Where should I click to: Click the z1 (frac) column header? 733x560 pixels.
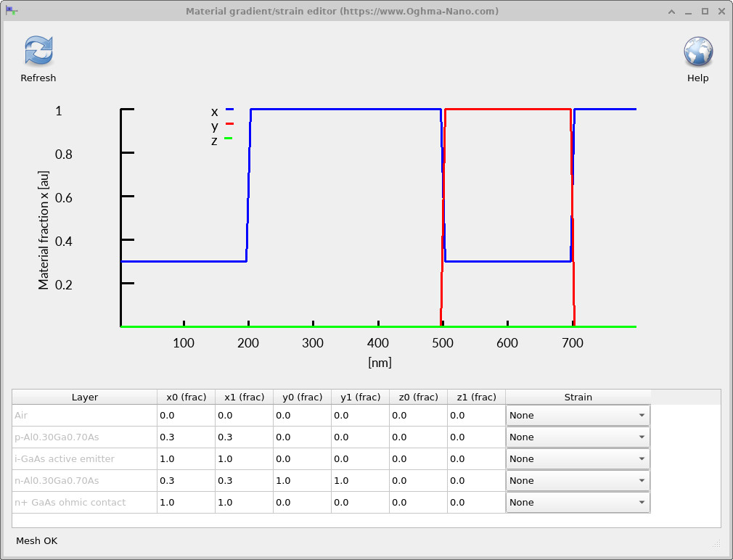pyautogui.click(x=476, y=397)
